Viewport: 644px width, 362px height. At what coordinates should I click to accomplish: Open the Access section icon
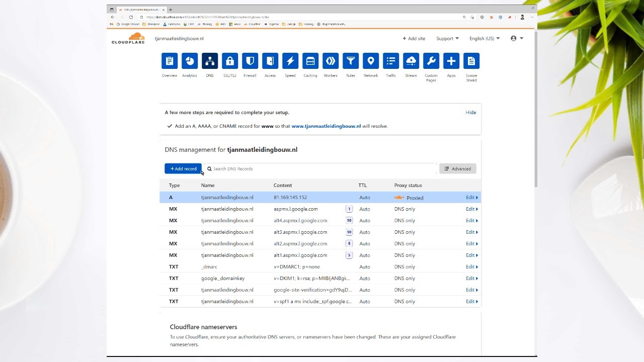coord(270,61)
